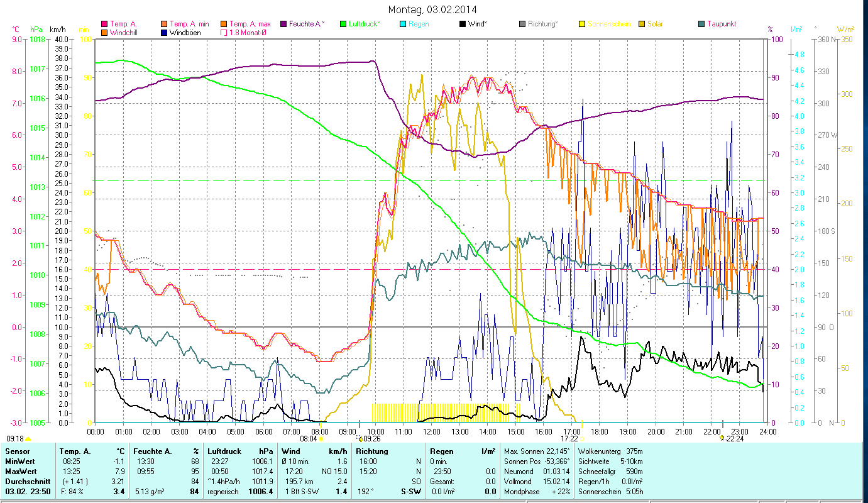This screenshot has height=503, width=868.
Task: Select the MaxWert row label
Action: (x=21, y=472)
